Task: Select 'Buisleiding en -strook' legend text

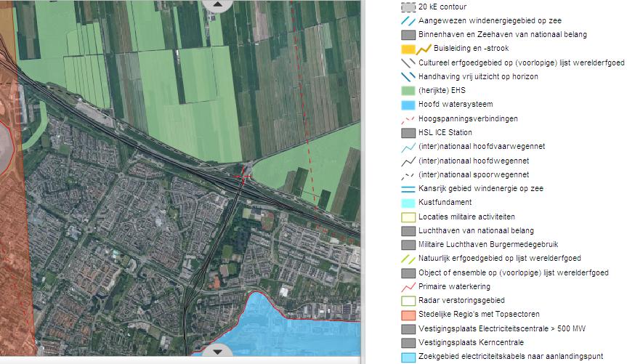Action: pyautogui.click(x=471, y=49)
